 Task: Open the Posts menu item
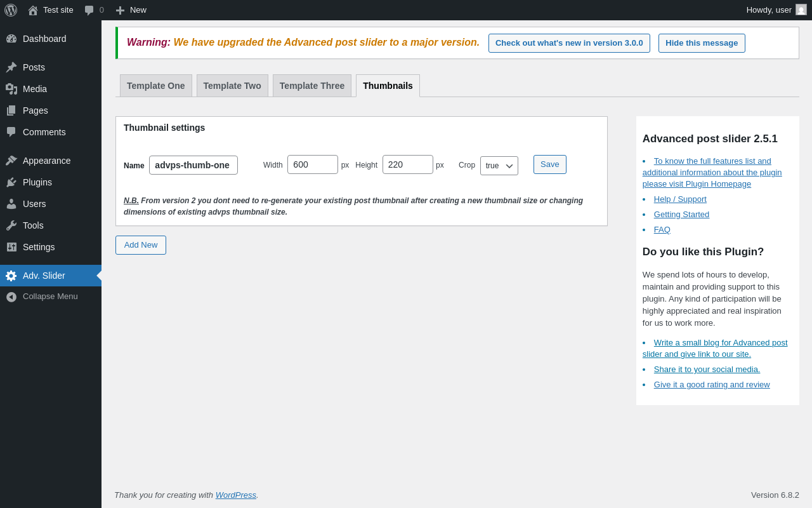[51, 67]
